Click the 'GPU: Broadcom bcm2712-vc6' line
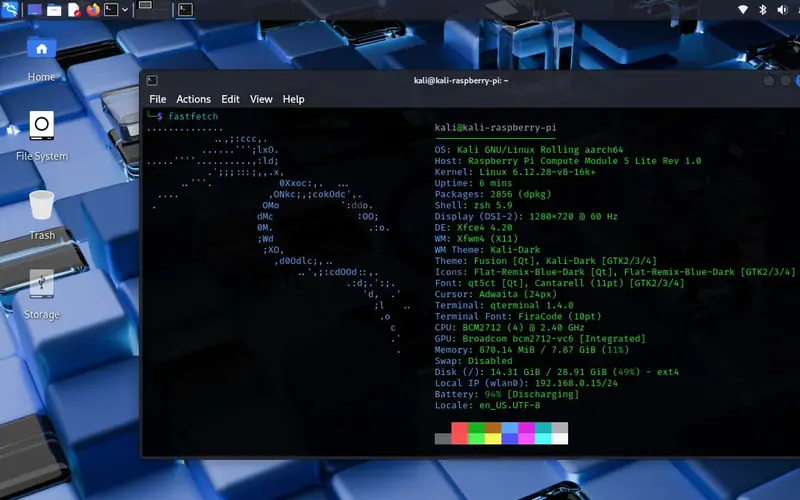Screen dimensions: 800x500 click(x=540, y=339)
